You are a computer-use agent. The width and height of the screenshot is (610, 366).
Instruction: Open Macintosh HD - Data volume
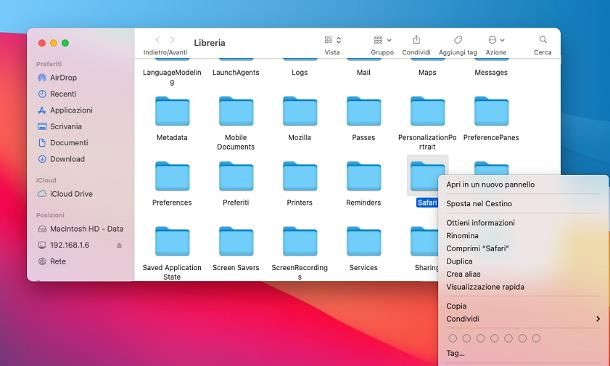[80, 229]
